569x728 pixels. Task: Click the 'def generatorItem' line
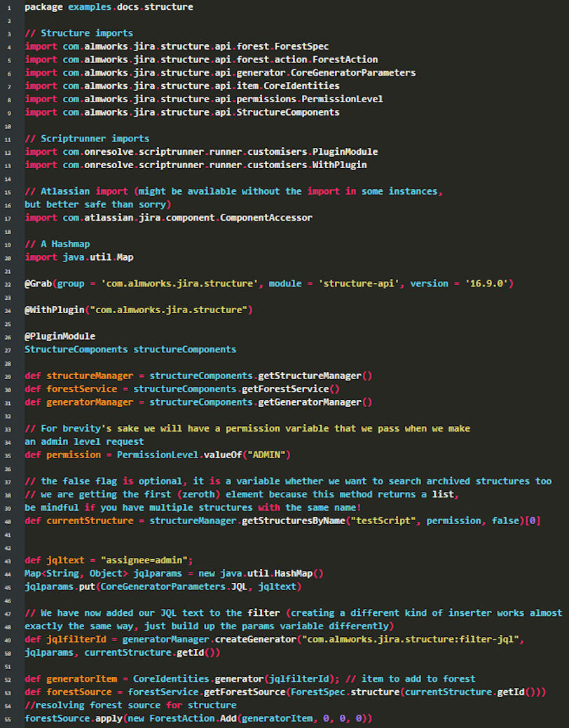coord(250,679)
